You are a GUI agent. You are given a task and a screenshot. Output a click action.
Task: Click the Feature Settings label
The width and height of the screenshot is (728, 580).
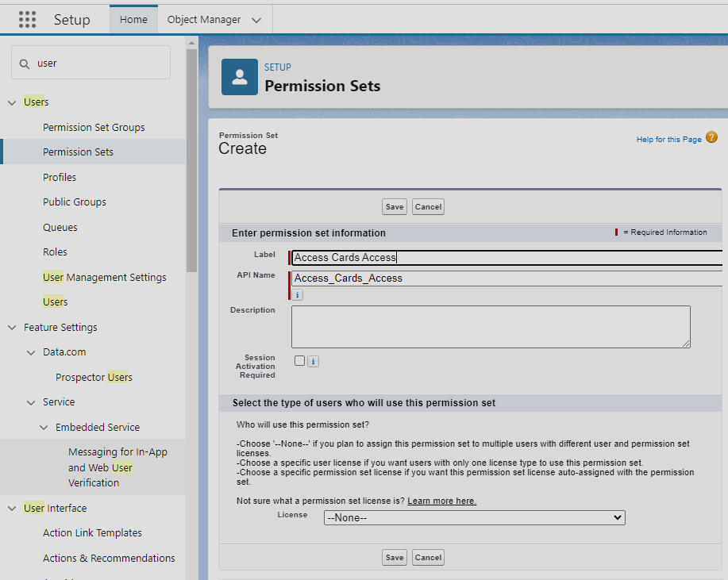coord(61,327)
